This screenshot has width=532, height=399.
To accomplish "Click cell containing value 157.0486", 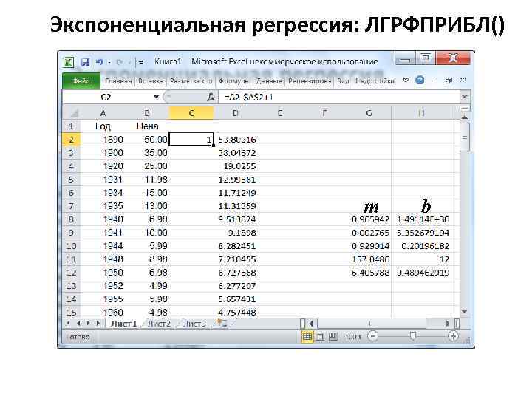I will [369, 259].
